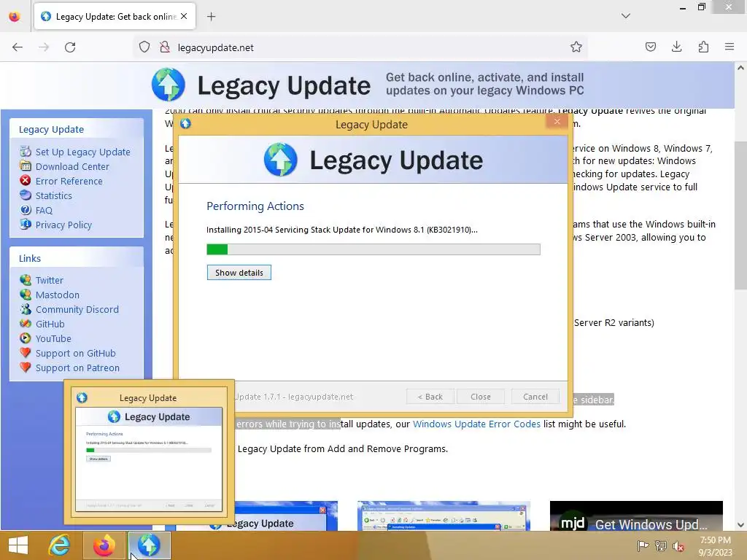Reload the current page
The width and height of the screenshot is (747, 560).
click(70, 47)
